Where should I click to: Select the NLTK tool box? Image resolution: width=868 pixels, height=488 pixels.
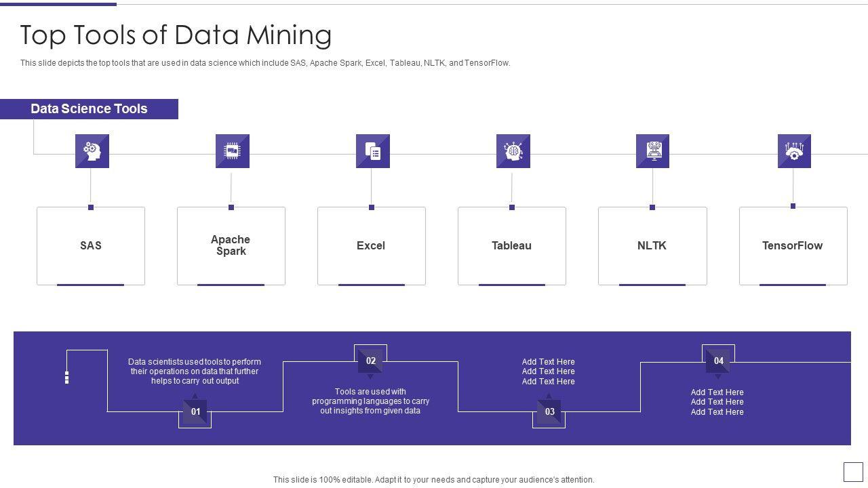pyautogui.click(x=652, y=246)
